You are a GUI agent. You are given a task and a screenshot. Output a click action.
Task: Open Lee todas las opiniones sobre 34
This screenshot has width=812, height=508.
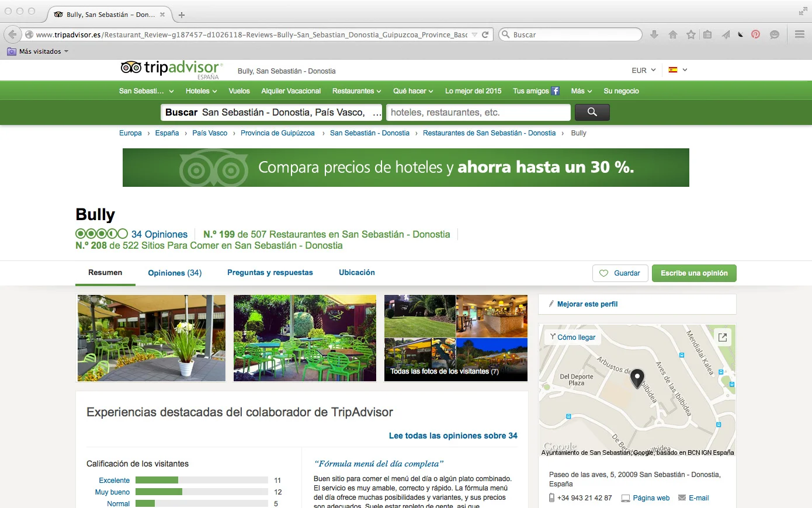(x=453, y=436)
